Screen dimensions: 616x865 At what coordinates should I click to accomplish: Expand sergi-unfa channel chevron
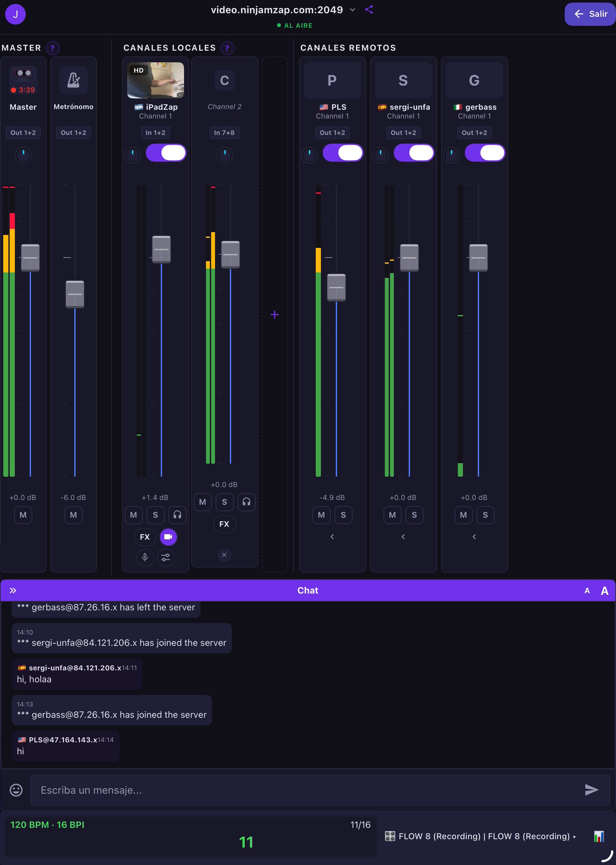click(403, 537)
